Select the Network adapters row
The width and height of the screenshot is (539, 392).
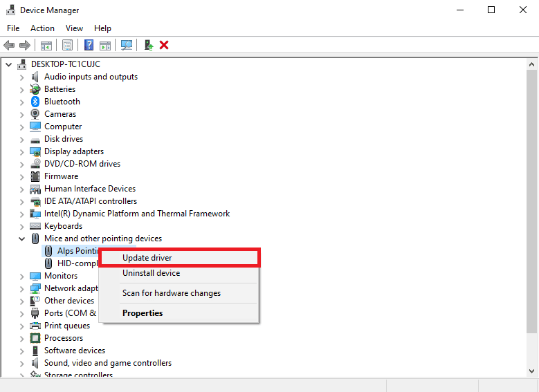[71, 288]
